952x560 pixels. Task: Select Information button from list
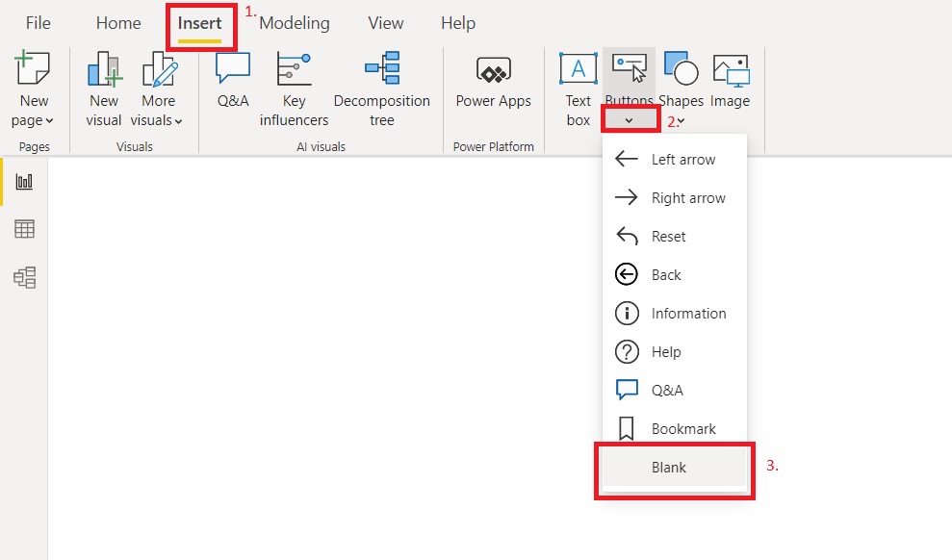pyautogui.click(x=687, y=314)
